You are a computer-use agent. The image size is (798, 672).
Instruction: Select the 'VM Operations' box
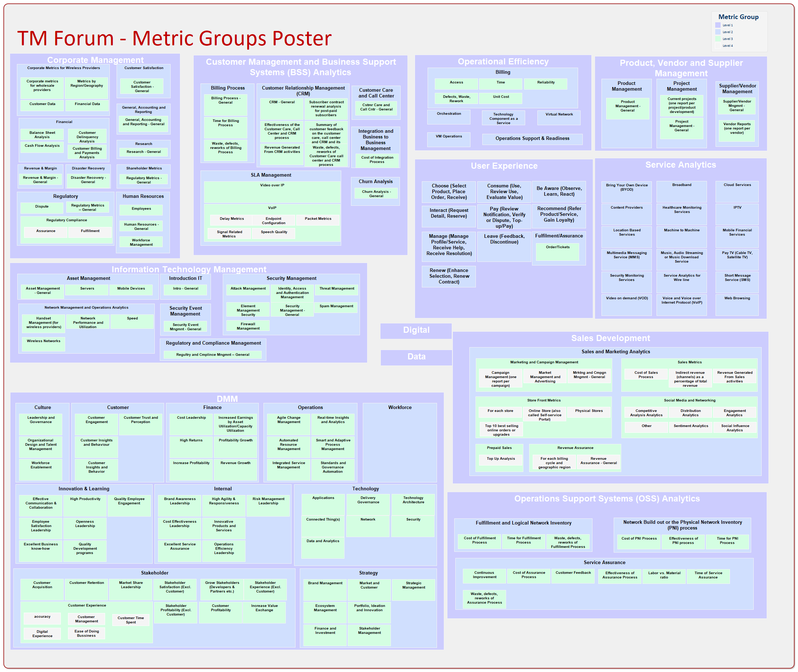pos(449,140)
